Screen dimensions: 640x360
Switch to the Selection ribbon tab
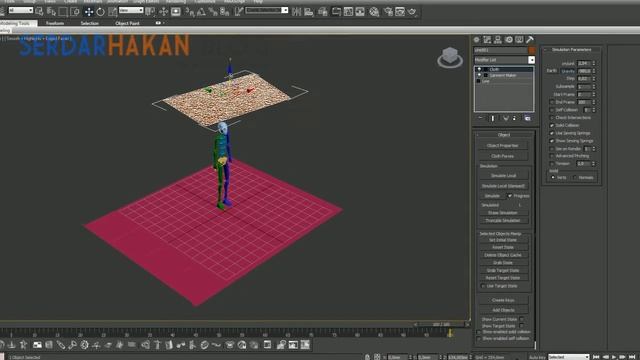pos(89,23)
